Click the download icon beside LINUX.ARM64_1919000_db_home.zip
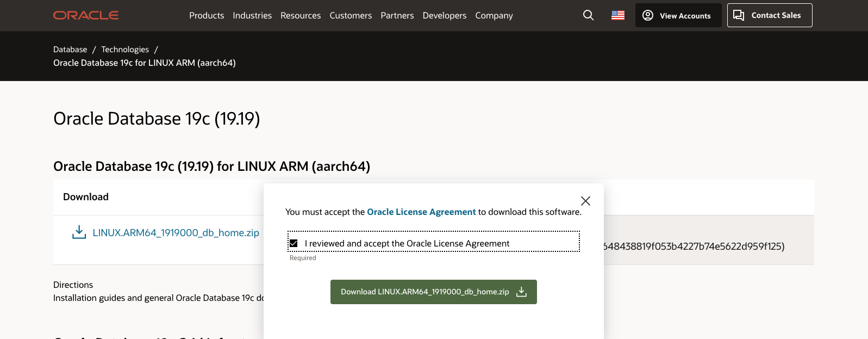Screen dimensions: 868x339 [x=79, y=232]
